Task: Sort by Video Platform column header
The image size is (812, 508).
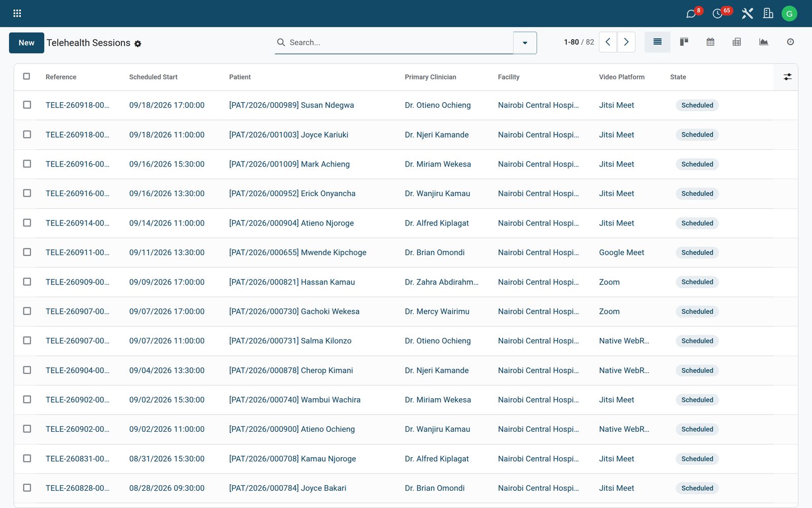Action: [622, 77]
